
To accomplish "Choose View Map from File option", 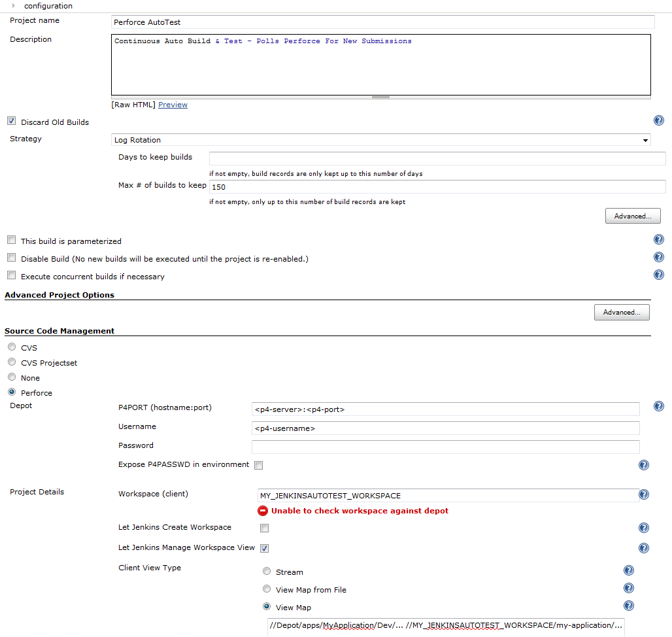I will [267, 588].
